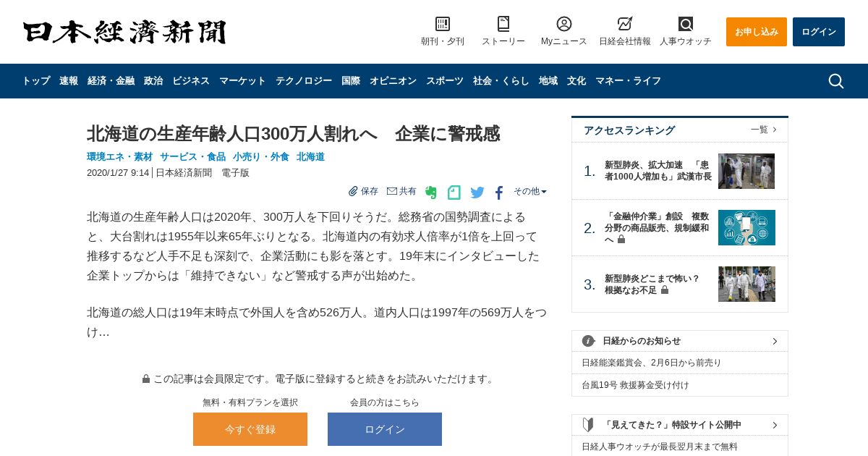Open the ビジネス section
The height and width of the screenshot is (456, 868).
191,81
